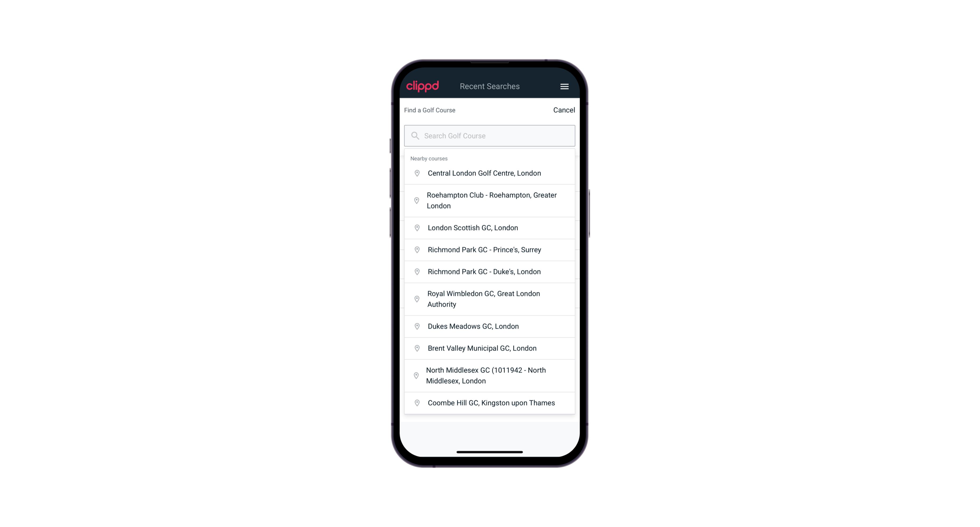980x527 pixels.
Task: Tap the location pin icon for Roehampton Club
Action: click(x=416, y=201)
